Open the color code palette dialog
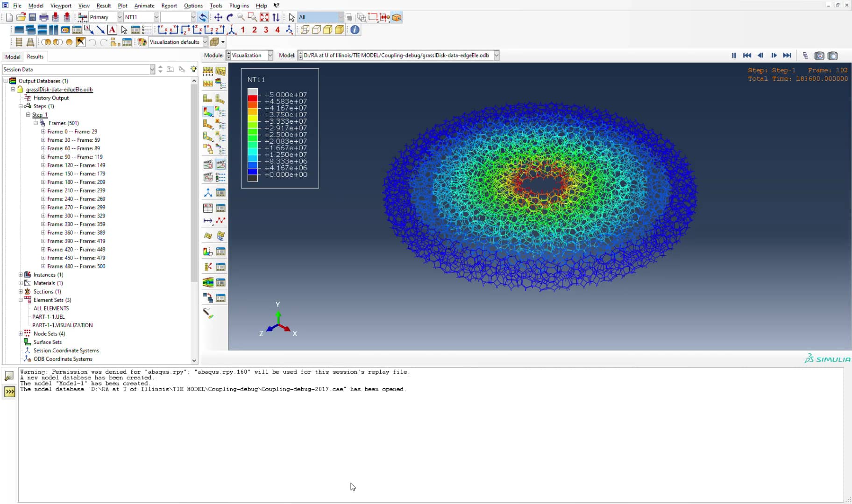 click(x=142, y=42)
